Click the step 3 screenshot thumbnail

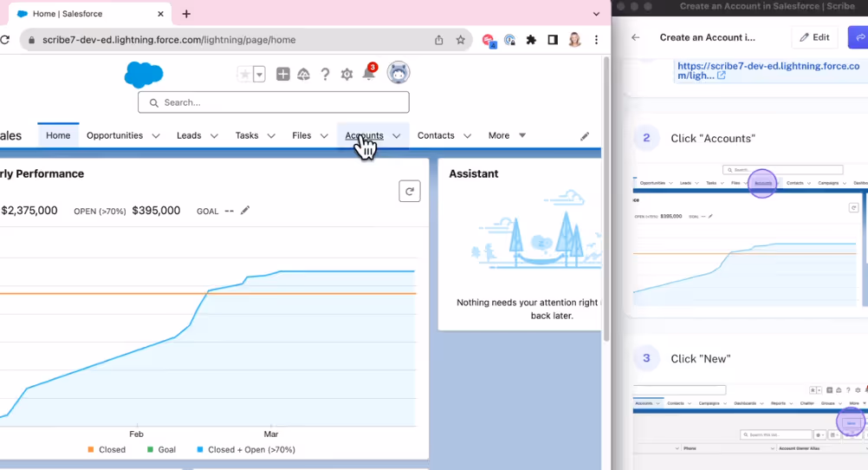[750, 426]
